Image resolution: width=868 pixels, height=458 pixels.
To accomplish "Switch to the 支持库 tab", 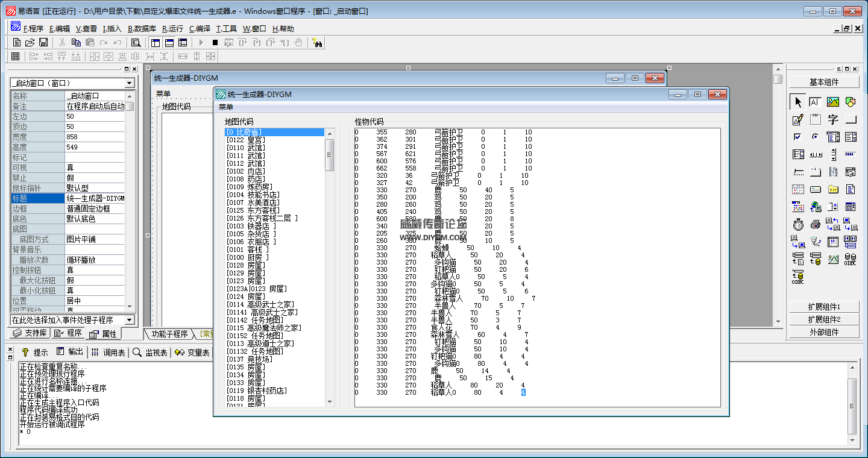I will pos(30,333).
